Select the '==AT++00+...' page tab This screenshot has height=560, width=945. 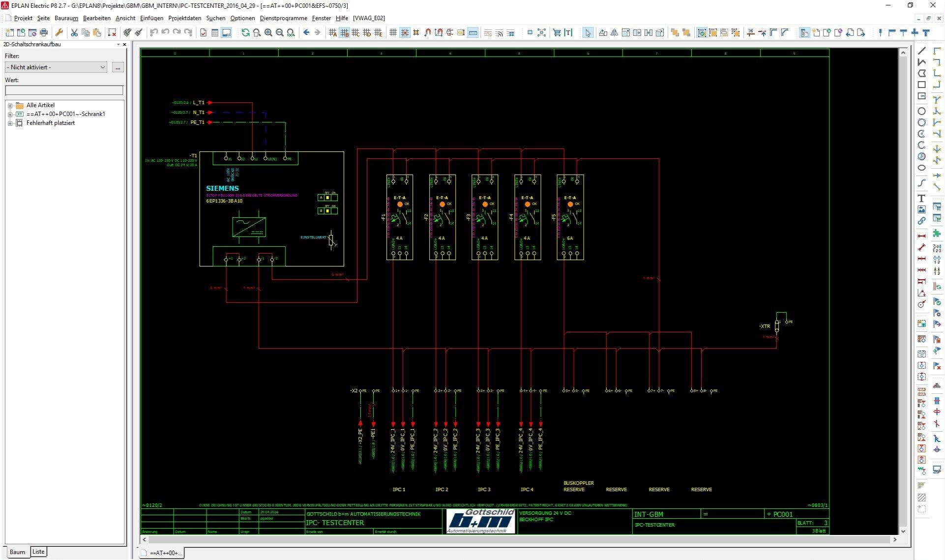[x=161, y=553]
